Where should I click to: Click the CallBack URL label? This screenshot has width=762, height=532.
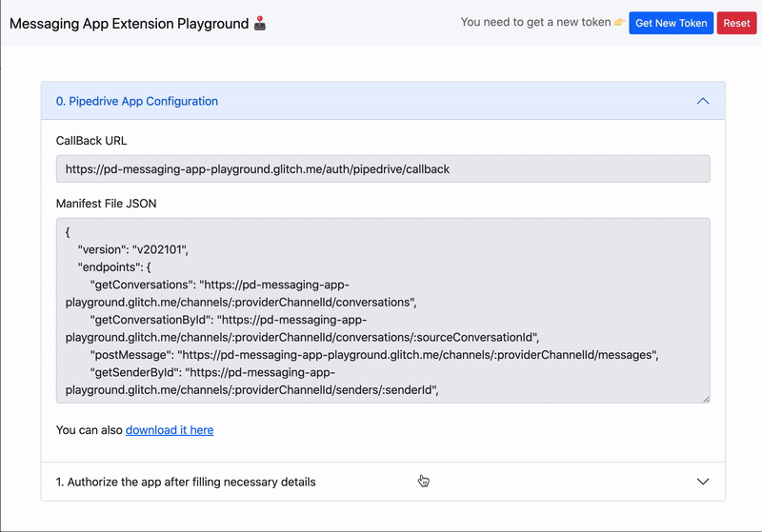(91, 141)
